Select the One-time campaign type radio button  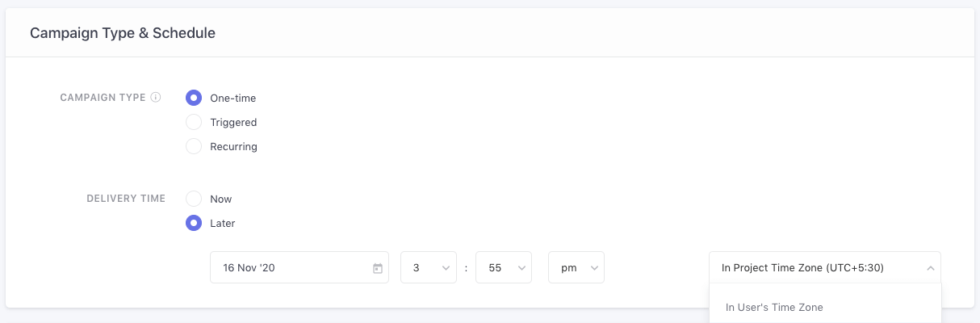coord(194,99)
